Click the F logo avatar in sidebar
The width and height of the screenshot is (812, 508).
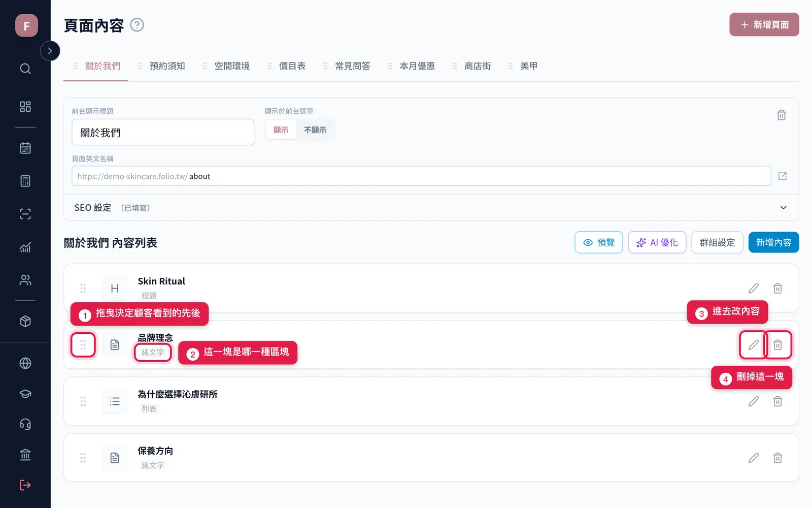(26, 25)
